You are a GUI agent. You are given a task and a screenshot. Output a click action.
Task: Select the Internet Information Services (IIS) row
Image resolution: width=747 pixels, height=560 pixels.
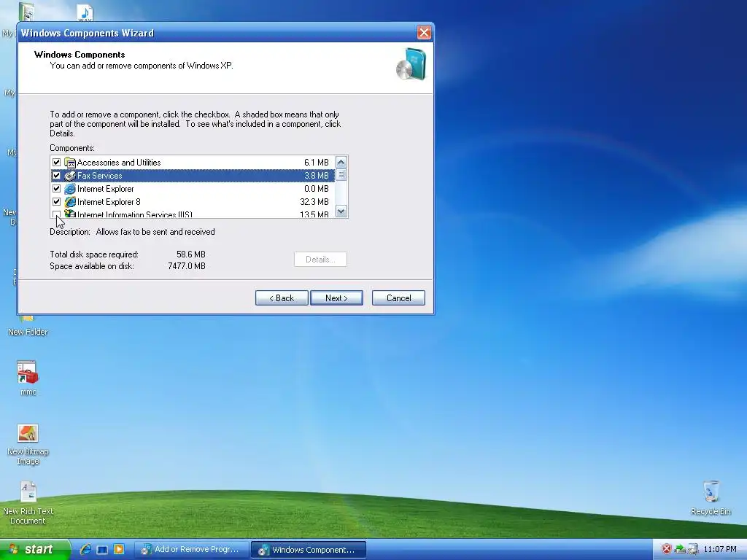click(193, 214)
